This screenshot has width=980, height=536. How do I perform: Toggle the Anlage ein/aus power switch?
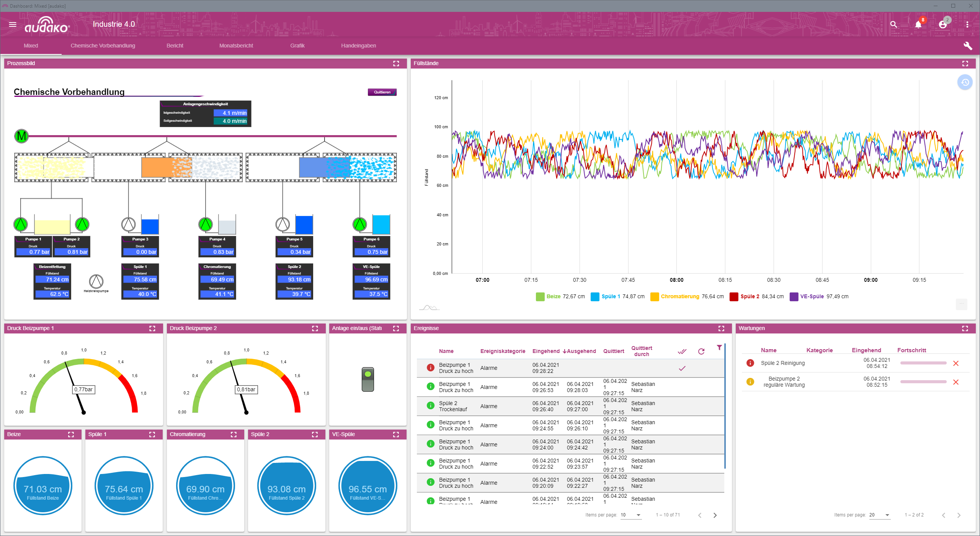coord(367,379)
